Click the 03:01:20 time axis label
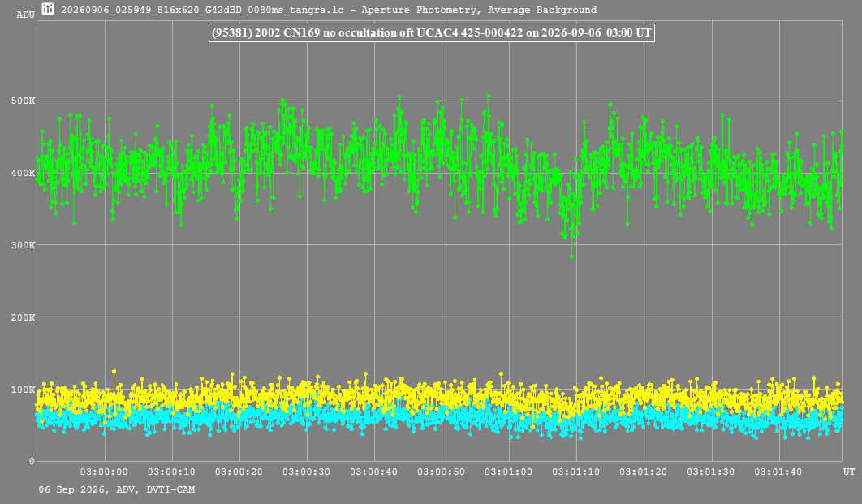Screen dimensions: 862x504 643,472
